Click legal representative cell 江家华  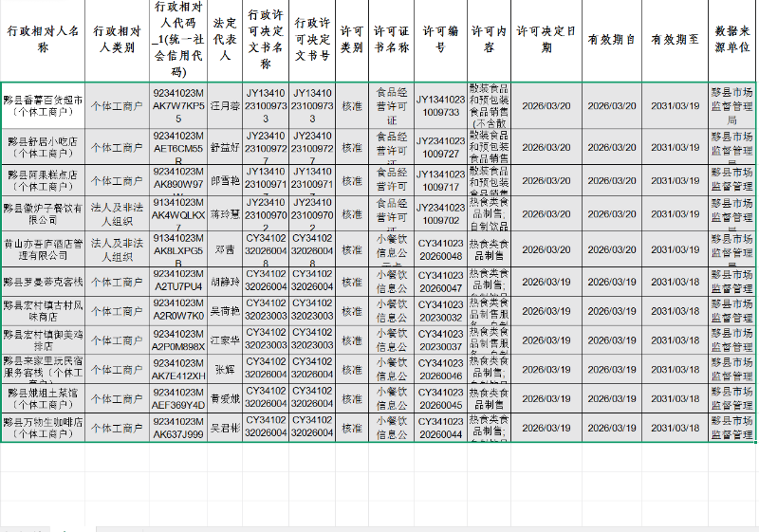225,339
